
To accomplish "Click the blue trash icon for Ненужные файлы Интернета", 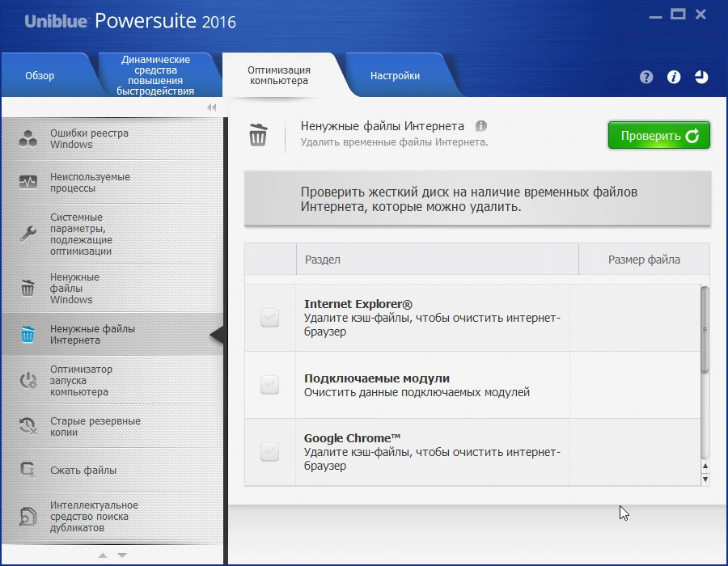I will tap(28, 334).
